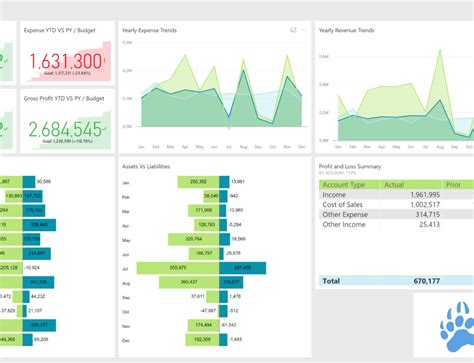474x363 pixels.
Task: Open the Gross Profit YTD VS PY / Budget title
Action: coord(64,98)
